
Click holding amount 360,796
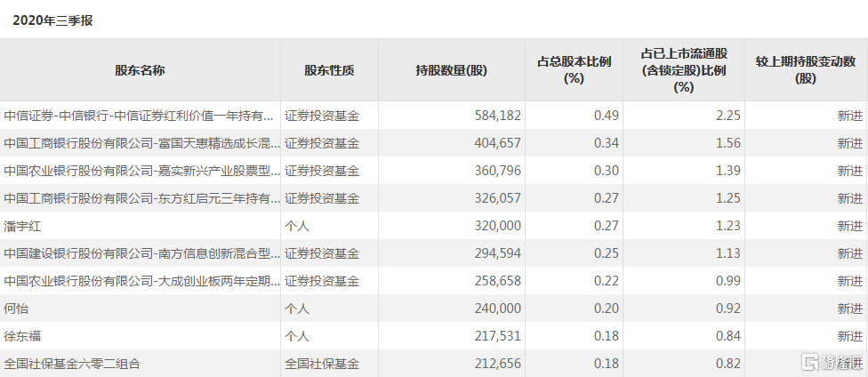coord(498,171)
